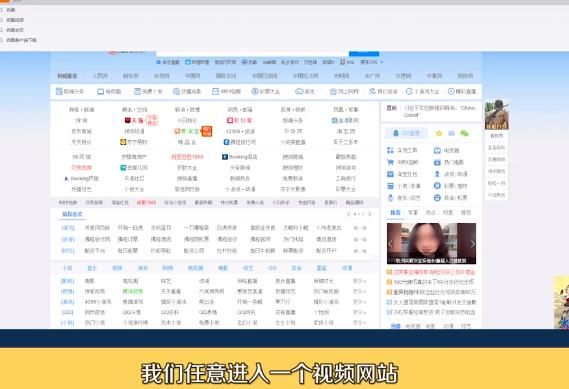569x389 pixels.
Task: Open the 淘宝网 site link
Action: [x=346, y=131]
